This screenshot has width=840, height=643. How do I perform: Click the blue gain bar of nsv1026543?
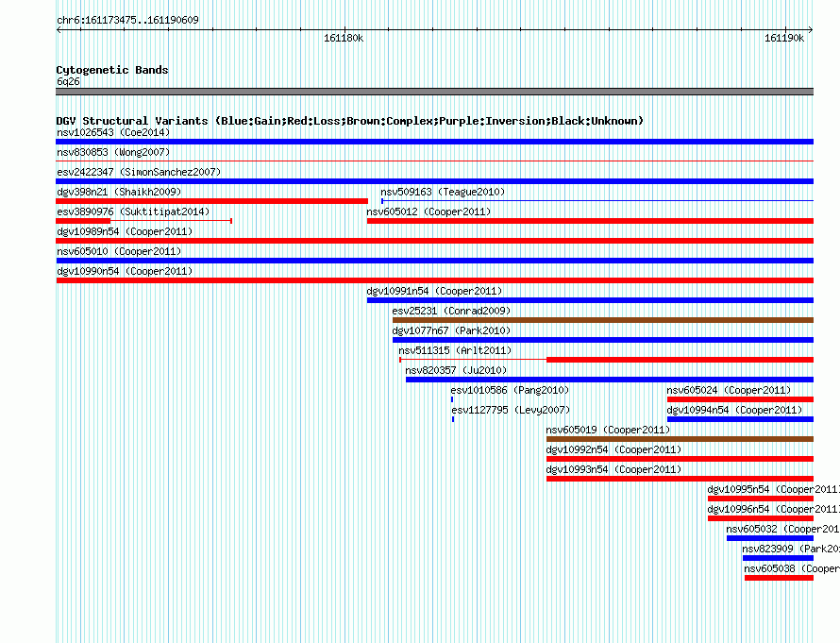(x=434, y=142)
